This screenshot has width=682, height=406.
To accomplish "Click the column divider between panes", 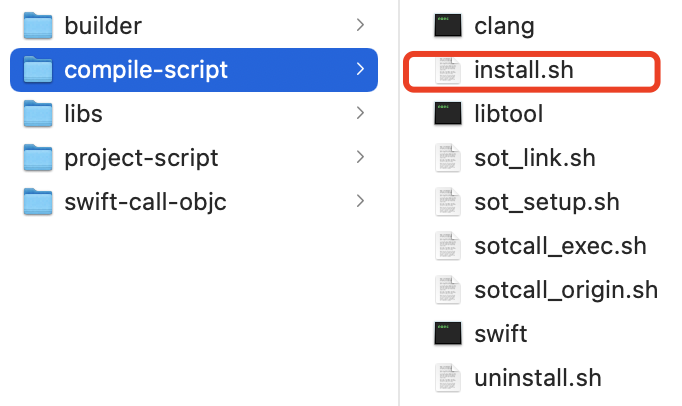I will point(399,203).
